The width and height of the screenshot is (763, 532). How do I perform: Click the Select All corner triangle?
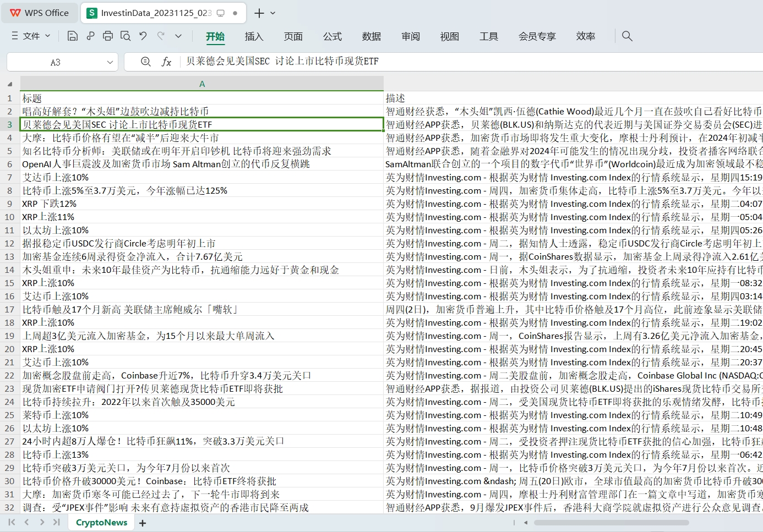(10, 84)
